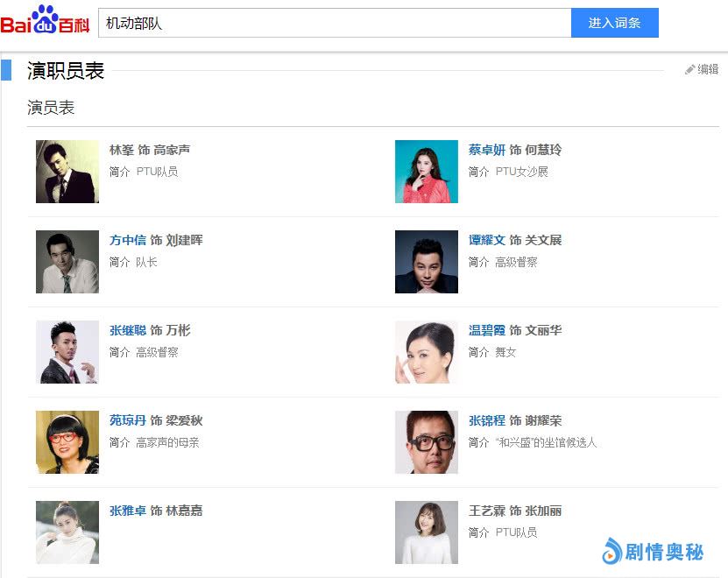Image resolution: width=728 pixels, height=578 pixels.
Task: Open actor link 苑琼丹
Action: pyautogui.click(x=127, y=420)
